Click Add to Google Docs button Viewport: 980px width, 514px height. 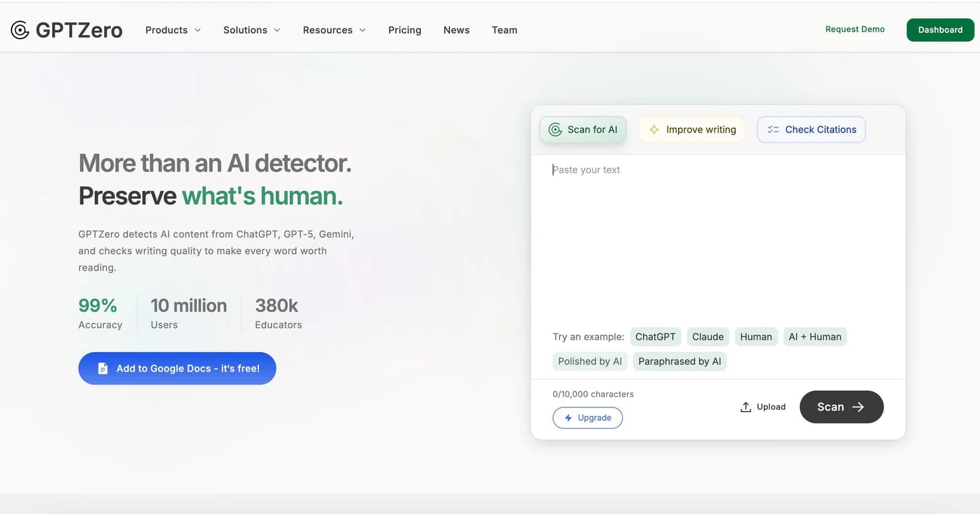coord(177,368)
